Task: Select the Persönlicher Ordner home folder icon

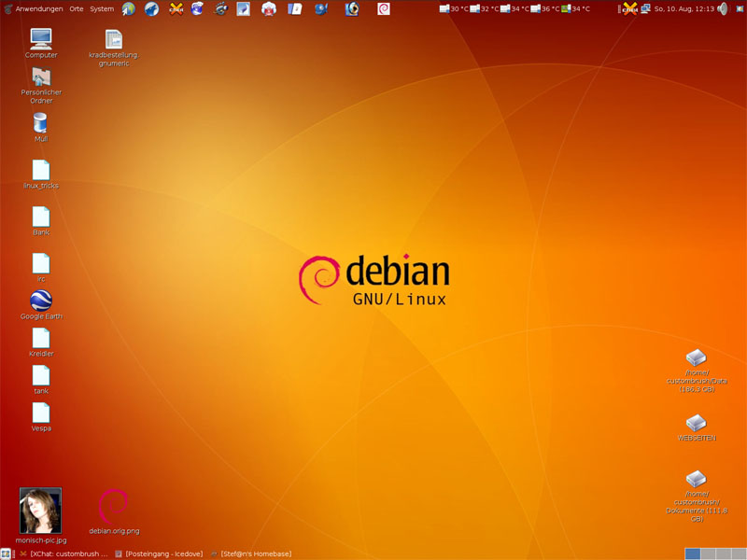Action: click(41, 78)
